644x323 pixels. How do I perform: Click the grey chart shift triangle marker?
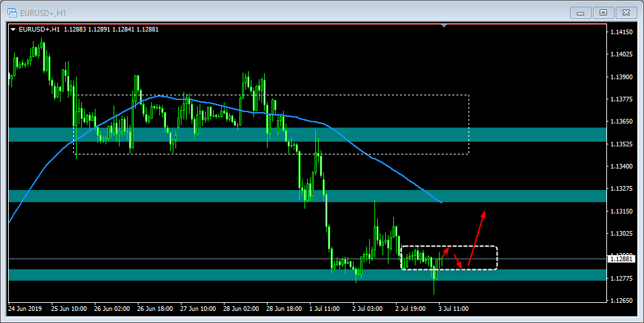point(444,26)
